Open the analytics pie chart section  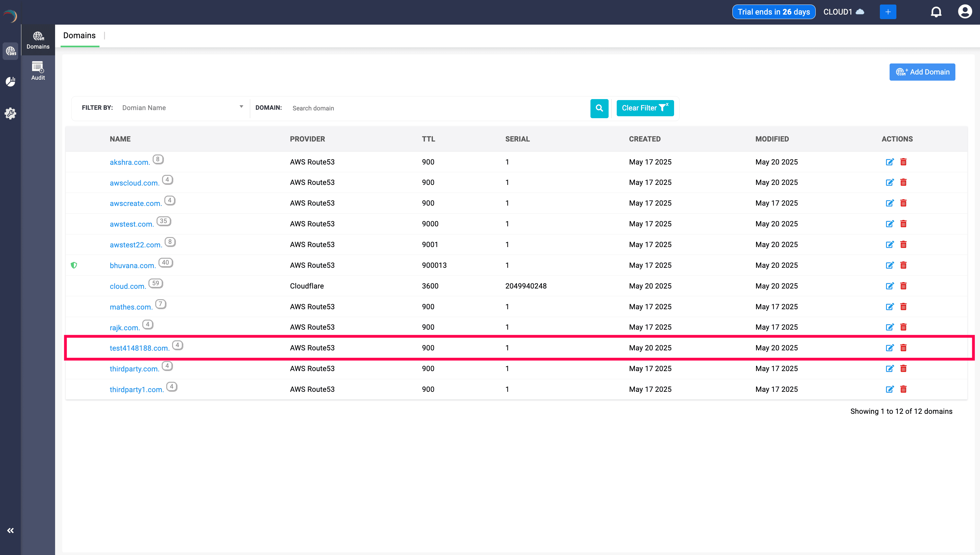pyautogui.click(x=10, y=81)
